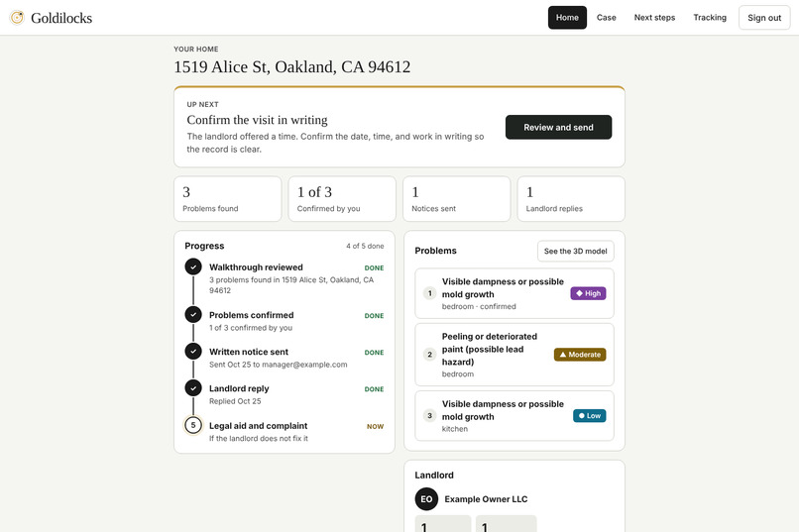Viewport: 799px width, 532px height.
Task: Click the High severity badge
Action: click(588, 293)
